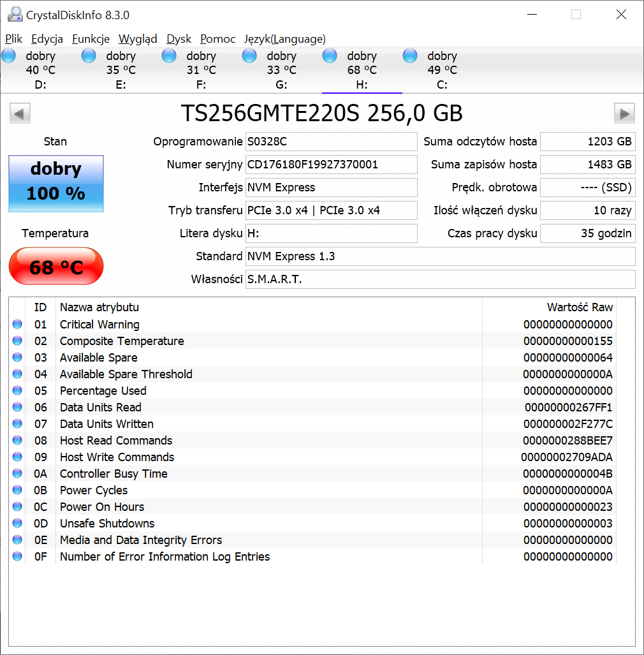Click status dot for Host Read Commands
644x655 pixels.
[17, 440]
